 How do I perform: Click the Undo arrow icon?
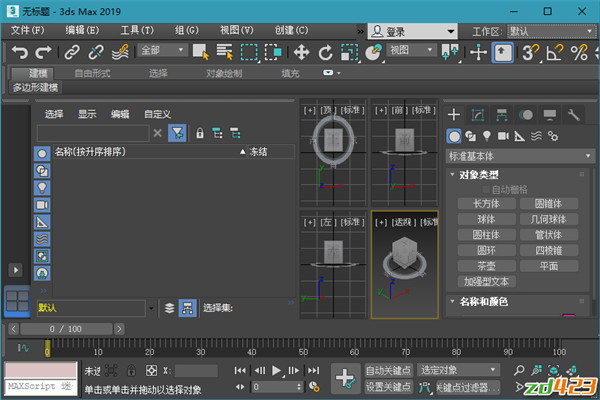coord(19,52)
